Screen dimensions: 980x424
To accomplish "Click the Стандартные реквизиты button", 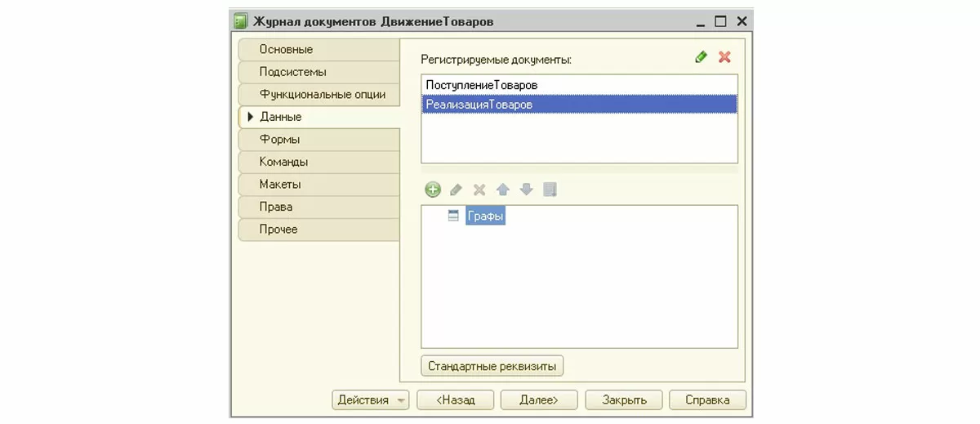I will (492, 366).
